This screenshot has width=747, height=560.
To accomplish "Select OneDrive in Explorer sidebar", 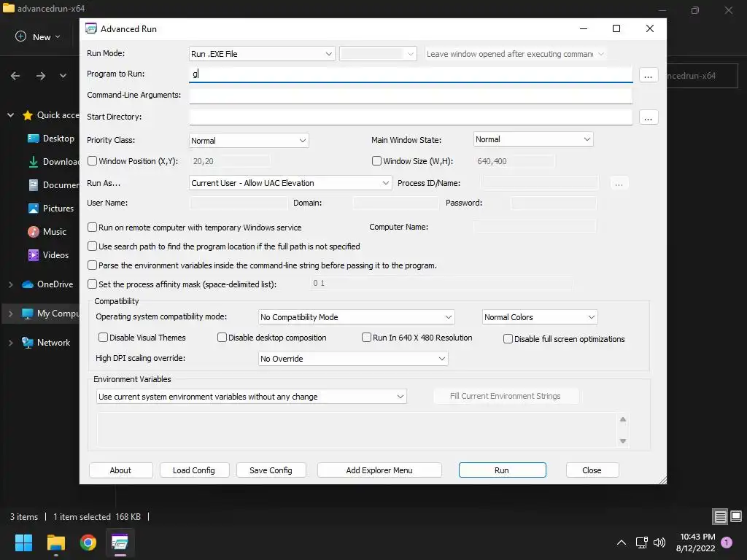I will click(x=47, y=284).
